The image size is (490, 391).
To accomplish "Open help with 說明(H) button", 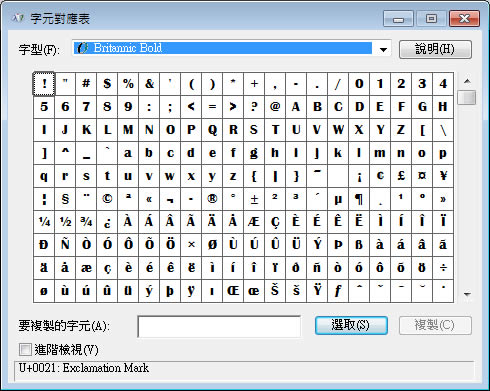I will pos(435,49).
